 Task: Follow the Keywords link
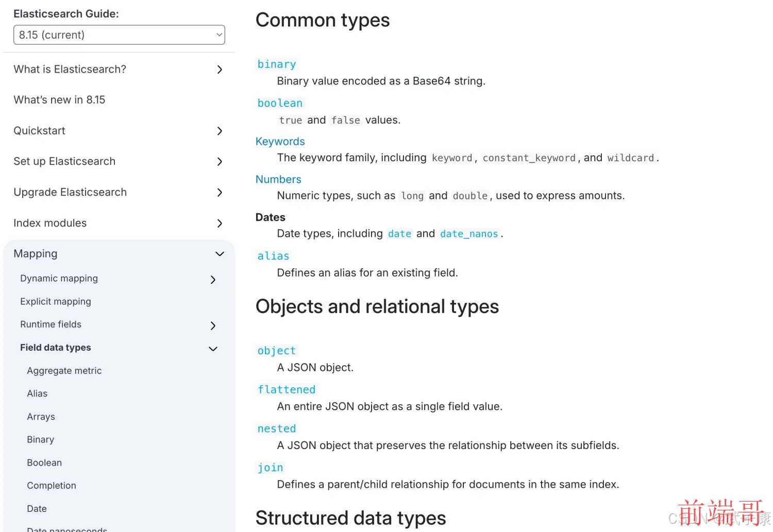point(280,141)
